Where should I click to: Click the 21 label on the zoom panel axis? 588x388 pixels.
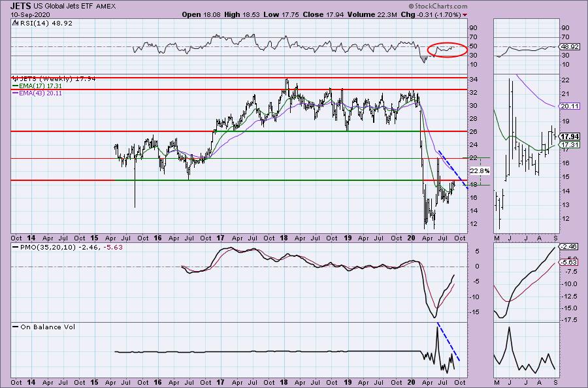(x=566, y=93)
